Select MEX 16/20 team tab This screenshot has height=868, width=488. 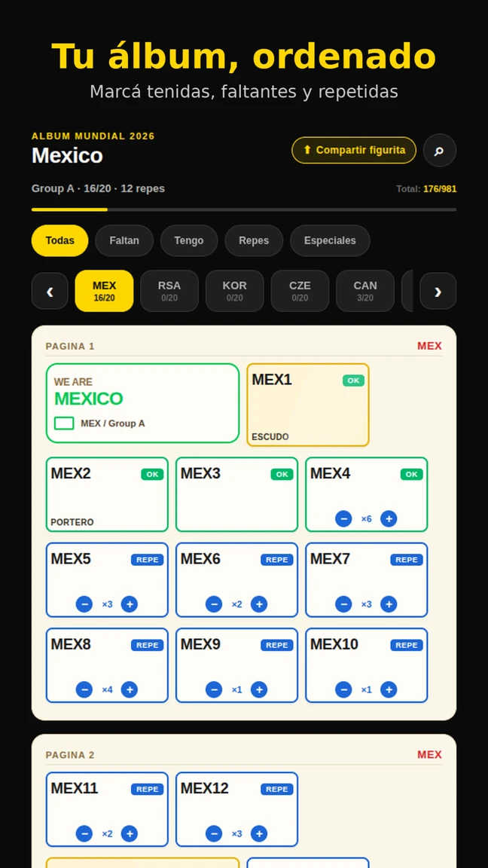click(x=104, y=291)
